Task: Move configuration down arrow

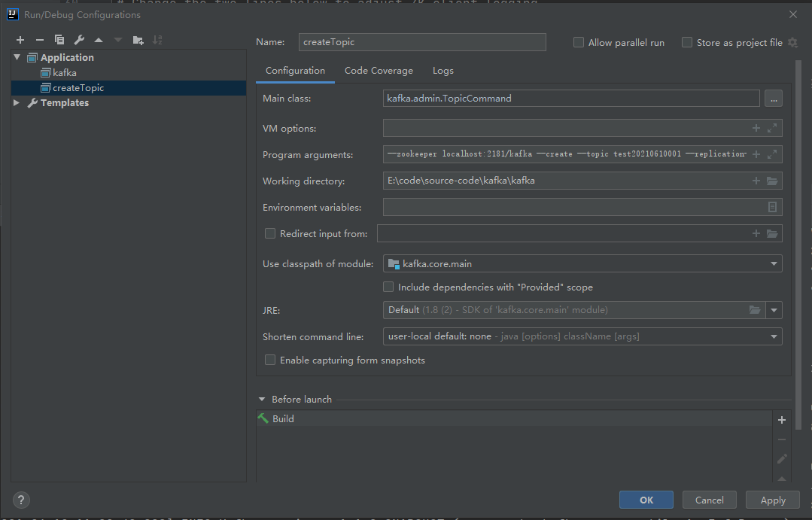Action: (118, 40)
